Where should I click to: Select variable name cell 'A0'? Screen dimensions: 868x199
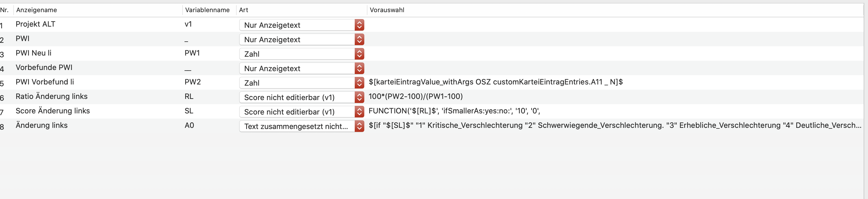click(x=190, y=126)
